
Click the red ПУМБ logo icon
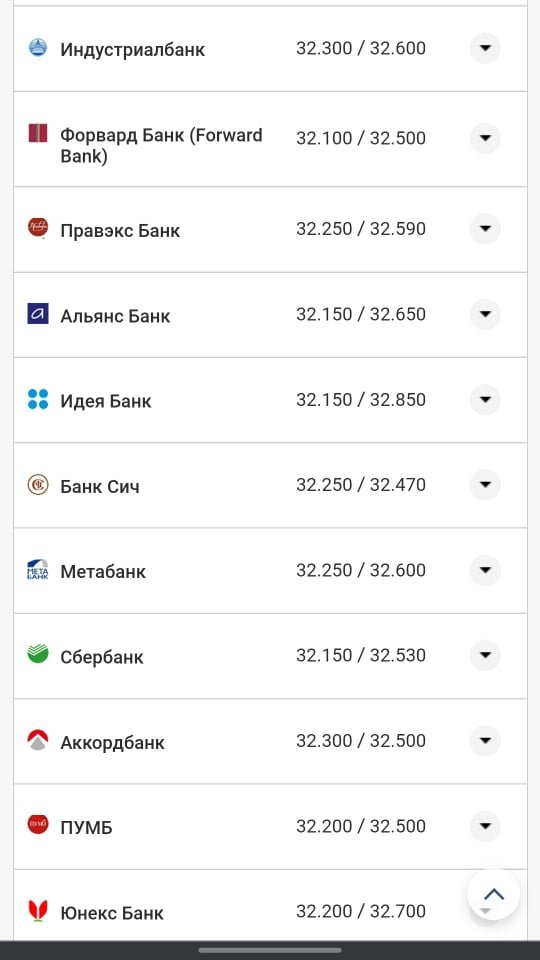coord(38,825)
